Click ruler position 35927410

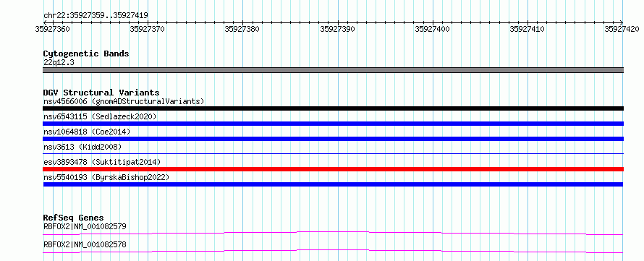click(x=527, y=29)
